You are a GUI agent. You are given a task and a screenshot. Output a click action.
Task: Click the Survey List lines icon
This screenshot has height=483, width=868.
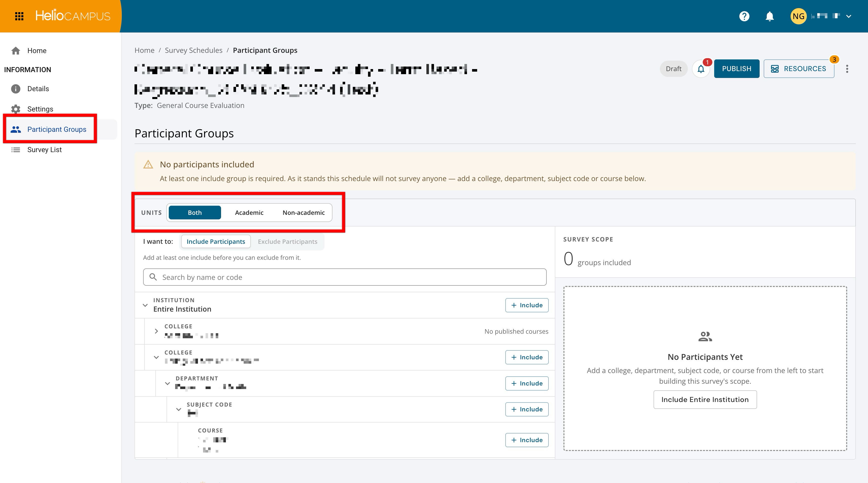click(x=15, y=150)
